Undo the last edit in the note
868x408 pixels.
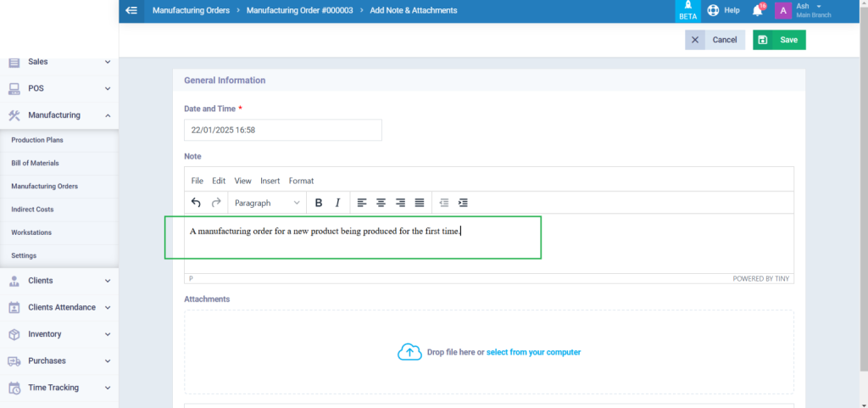click(x=196, y=203)
